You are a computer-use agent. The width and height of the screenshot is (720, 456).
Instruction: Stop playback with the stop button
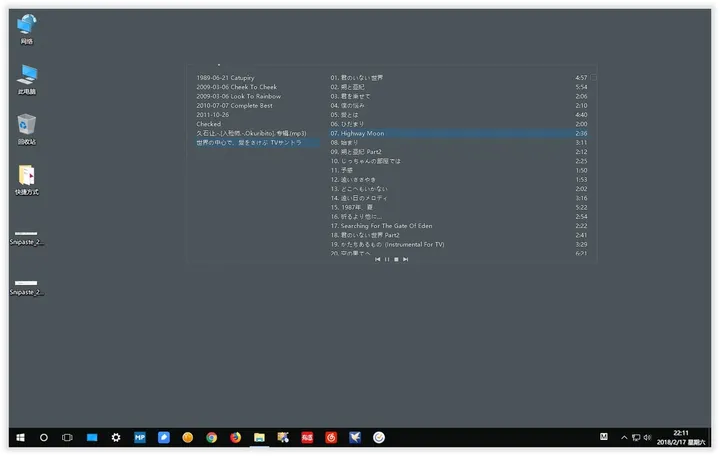(396, 260)
